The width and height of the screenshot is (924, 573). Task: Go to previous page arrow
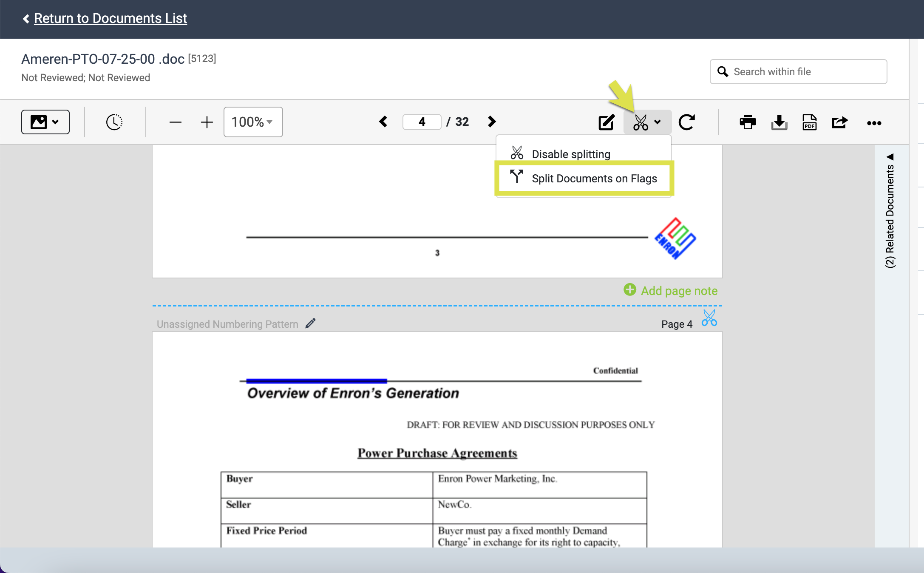(383, 122)
